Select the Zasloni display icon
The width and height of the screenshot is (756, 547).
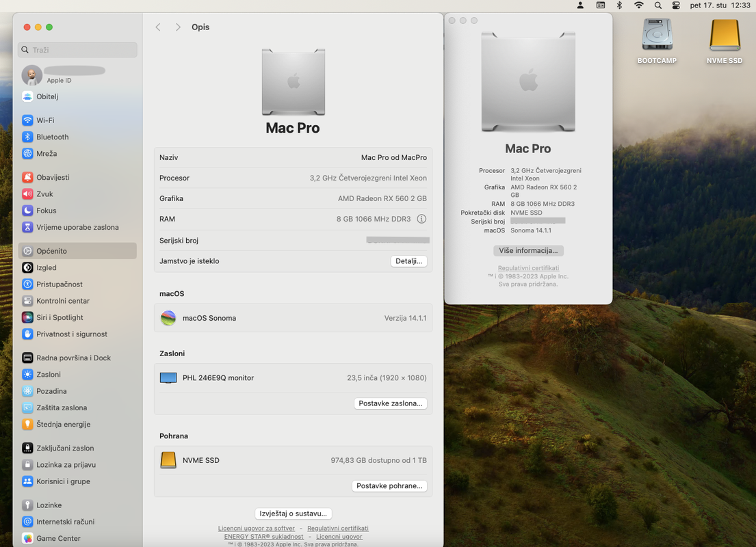(27, 375)
